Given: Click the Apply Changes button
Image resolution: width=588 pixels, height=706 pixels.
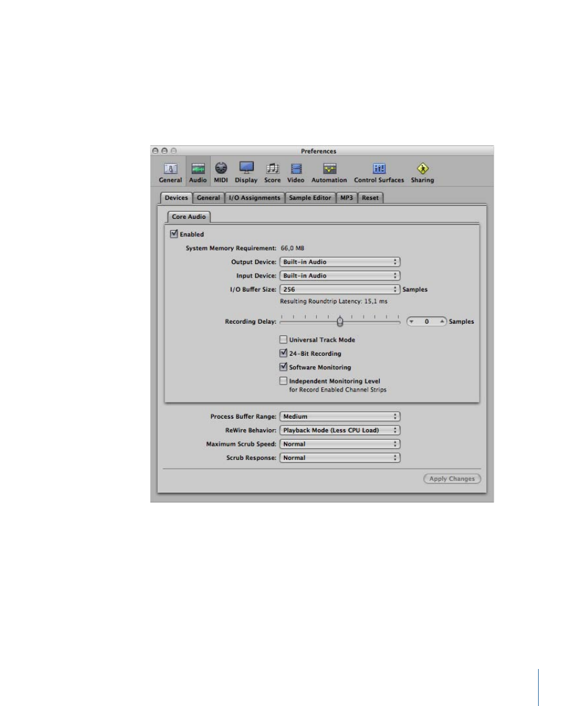Looking at the screenshot, I should (x=452, y=478).
